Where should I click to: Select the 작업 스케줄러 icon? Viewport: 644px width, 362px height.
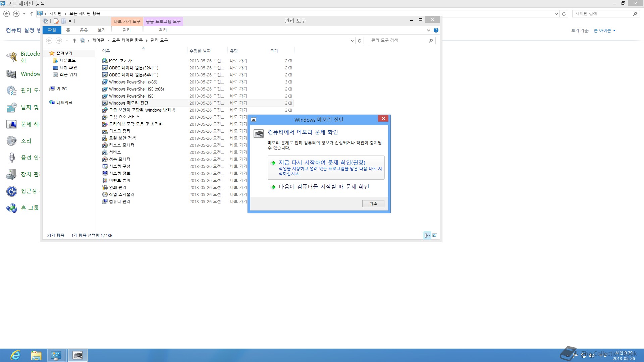(105, 194)
